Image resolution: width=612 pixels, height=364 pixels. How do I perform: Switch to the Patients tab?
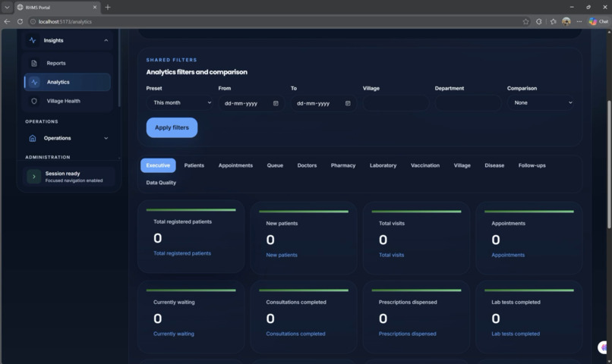194,165
